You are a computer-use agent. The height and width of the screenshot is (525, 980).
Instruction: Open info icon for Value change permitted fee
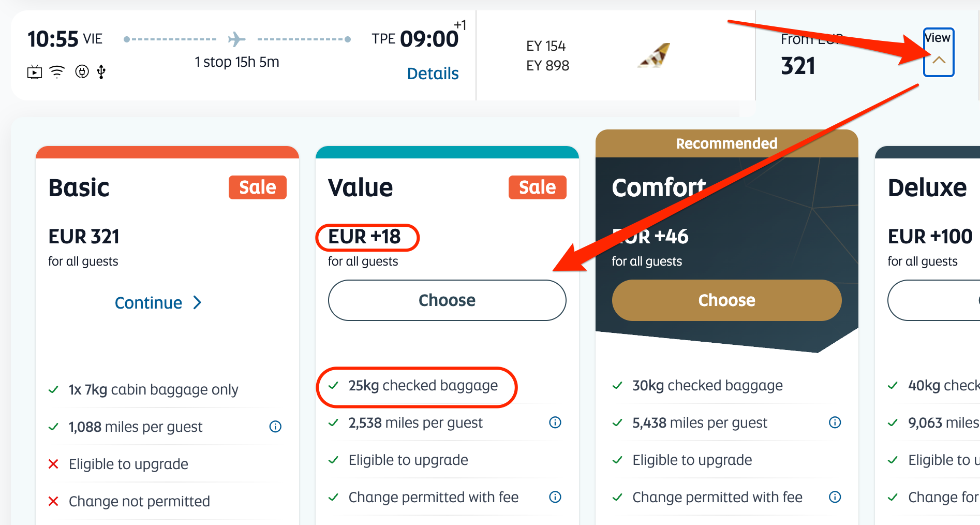pos(555,497)
